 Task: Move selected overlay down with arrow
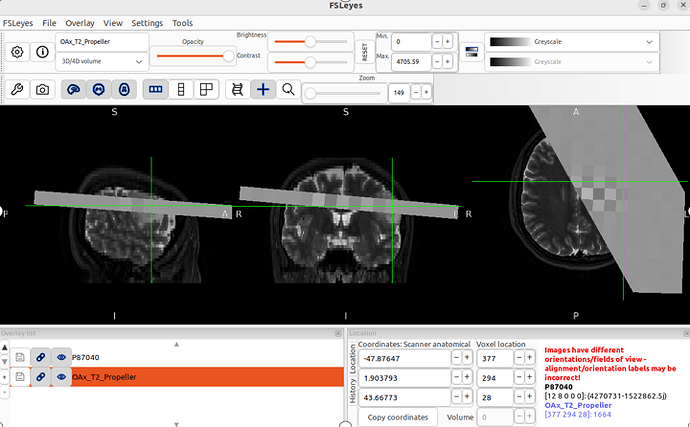pyautogui.click(x=4, y=362)
